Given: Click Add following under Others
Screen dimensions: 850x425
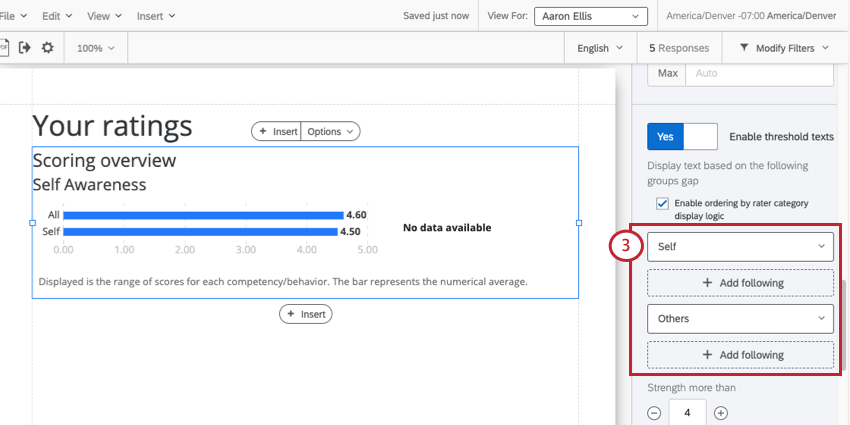Looking at the screenshot, I should (740, 355).
